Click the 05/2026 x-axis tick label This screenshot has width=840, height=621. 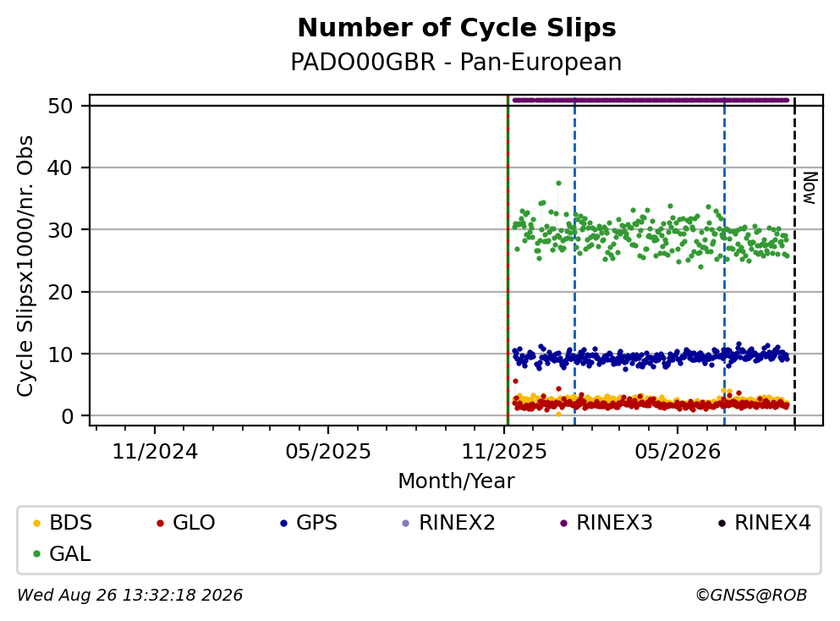point(678,452)
